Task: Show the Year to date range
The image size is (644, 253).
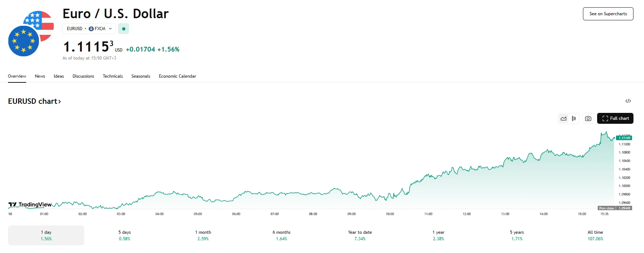Action: pyautogui.click(x=360, y=235)
